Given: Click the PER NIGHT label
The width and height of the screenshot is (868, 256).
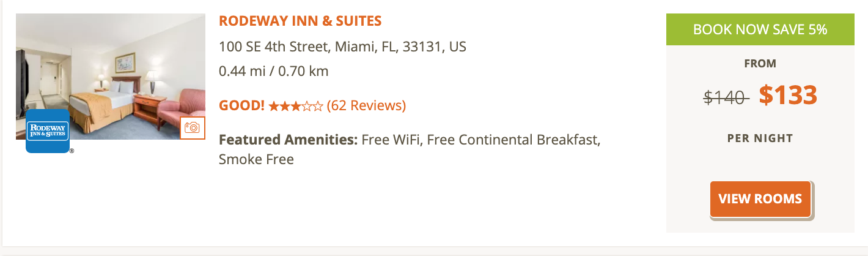Looking at the screenshot, I should 760,138.
